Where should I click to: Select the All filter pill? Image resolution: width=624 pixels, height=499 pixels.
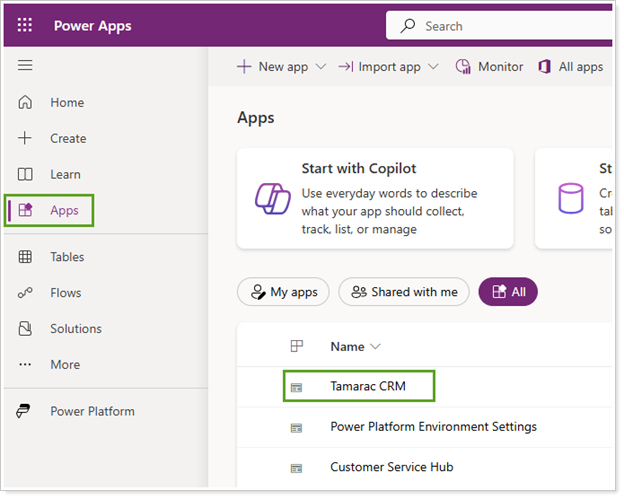(x=508, y=292)
